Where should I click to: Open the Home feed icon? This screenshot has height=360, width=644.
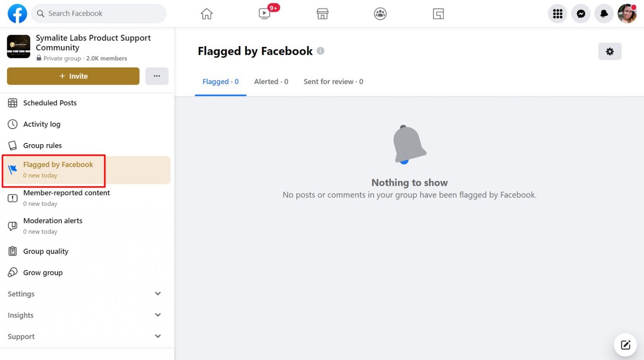206,13
